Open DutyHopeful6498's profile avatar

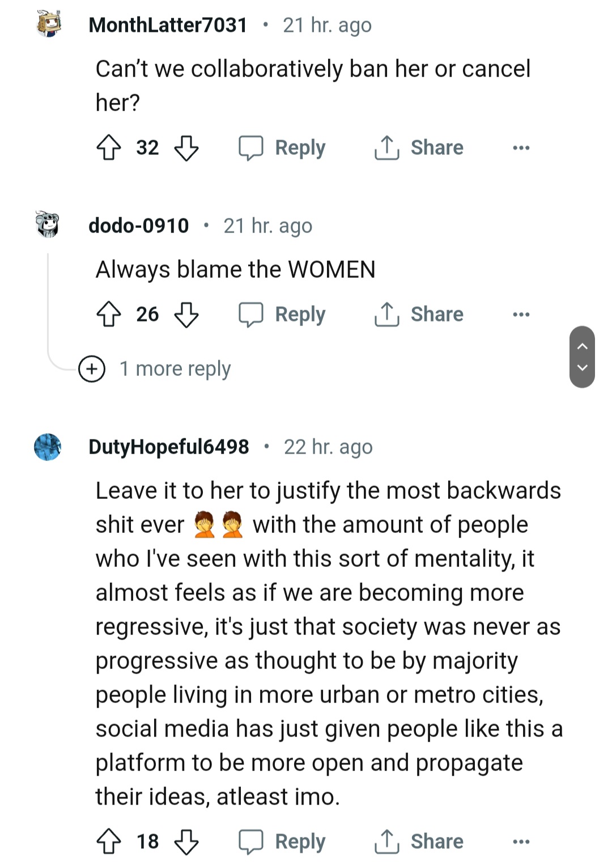coord(48,447)
